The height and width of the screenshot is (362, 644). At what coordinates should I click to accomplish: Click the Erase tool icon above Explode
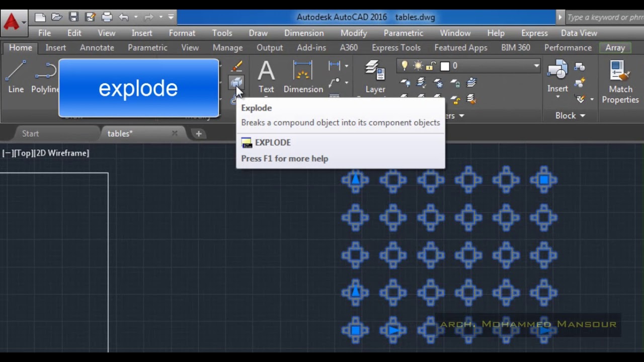pos(237,66)
